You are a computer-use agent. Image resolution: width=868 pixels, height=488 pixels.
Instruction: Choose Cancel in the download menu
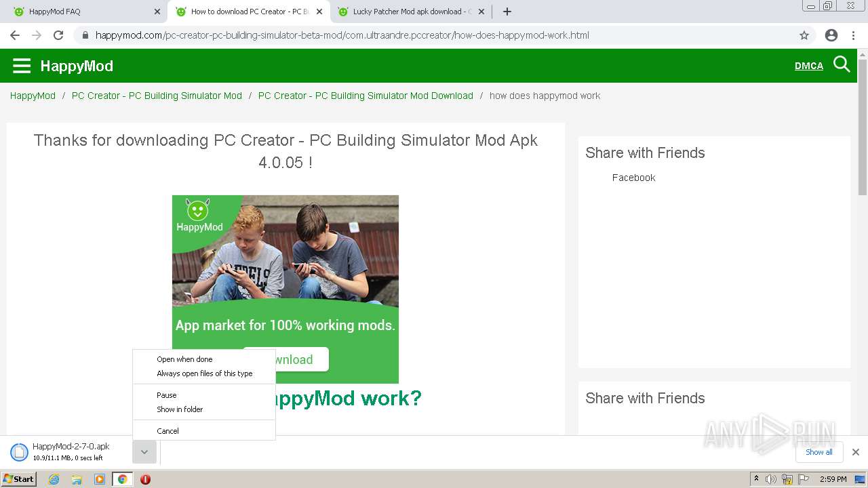203,431
